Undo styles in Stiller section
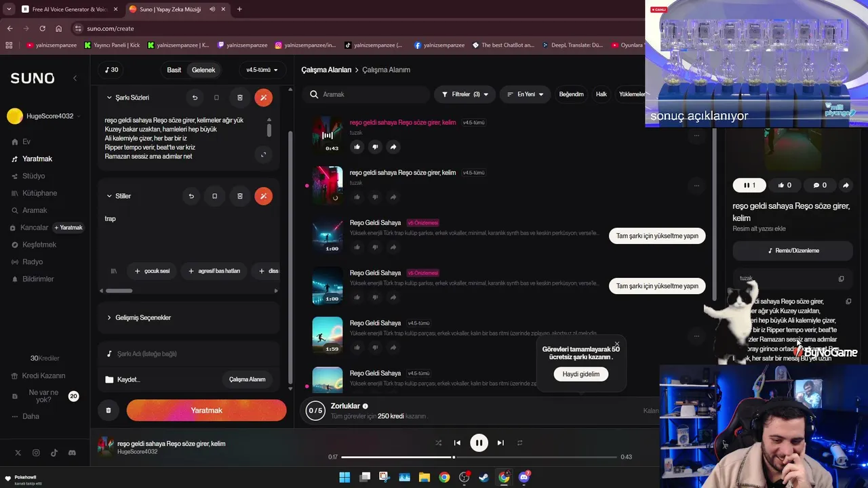Screen dimensions: 868x488 [x=191, y=196]
